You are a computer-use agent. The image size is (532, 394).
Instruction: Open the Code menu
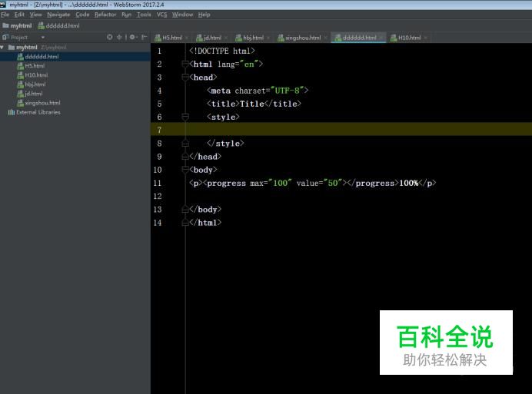click(x=82, y=15)
